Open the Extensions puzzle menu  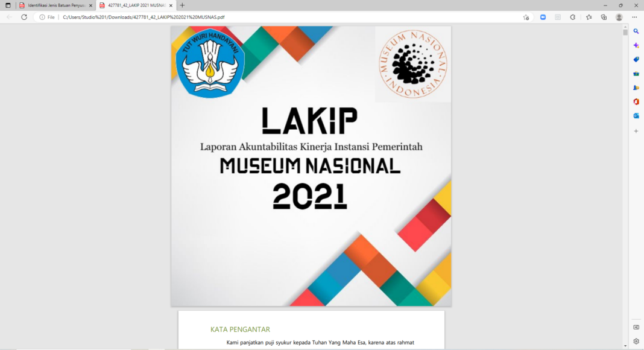click(572, 17)
